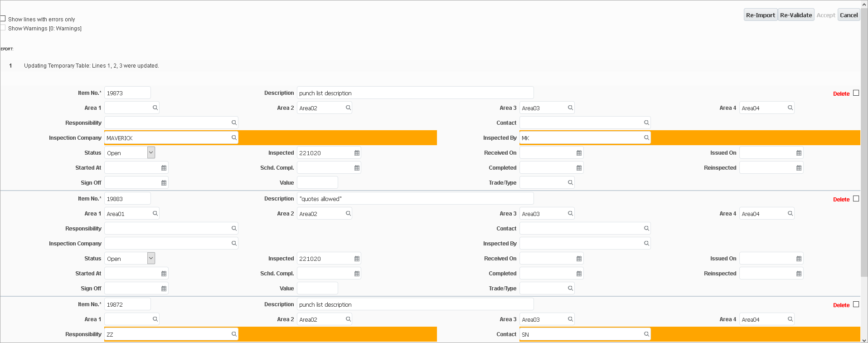The width and height of the screenshot is (868, 343).
Task: Open Completed calendar for item 19873
Action: point(579,168)
